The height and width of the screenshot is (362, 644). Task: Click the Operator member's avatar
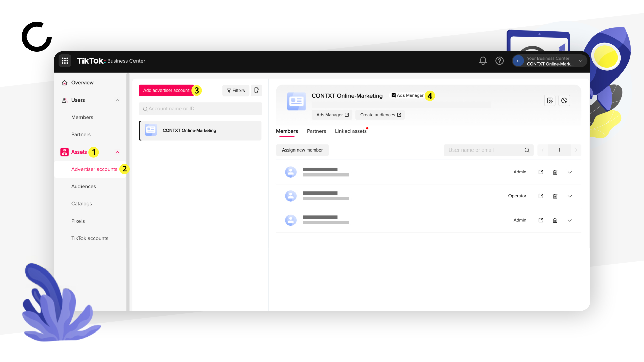pyautogui.click(x=291, y=196)
